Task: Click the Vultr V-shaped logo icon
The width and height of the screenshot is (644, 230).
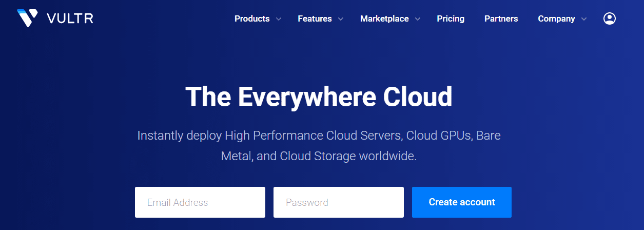Action: pyautogui.click(x=27, y=18)
